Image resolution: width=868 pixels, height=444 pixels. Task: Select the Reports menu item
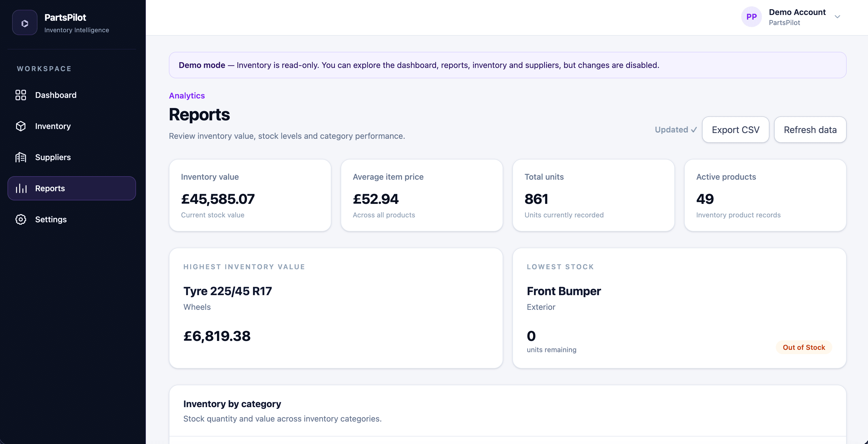pyautogui.click(x=72, y=188)
